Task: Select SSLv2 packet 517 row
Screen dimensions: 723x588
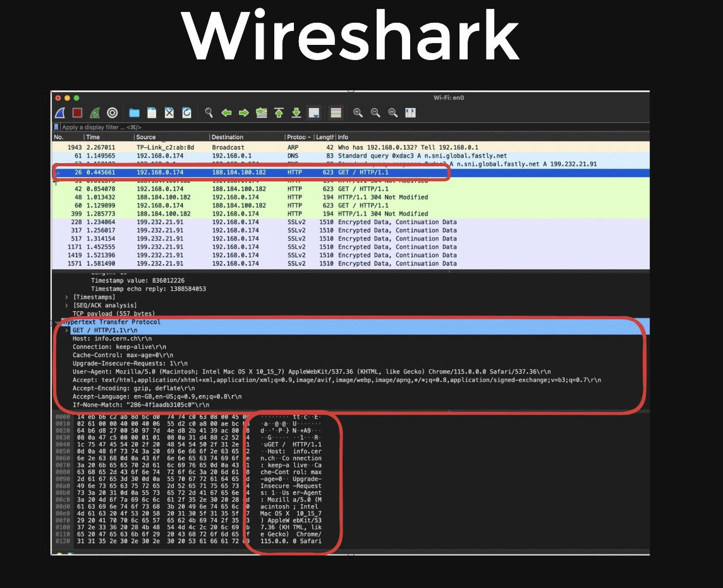Action: (350, 239)
